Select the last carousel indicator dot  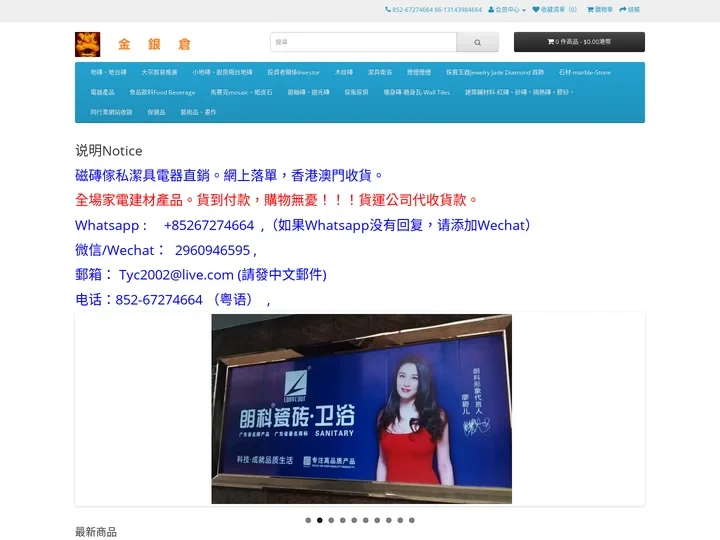coord(411,520)
